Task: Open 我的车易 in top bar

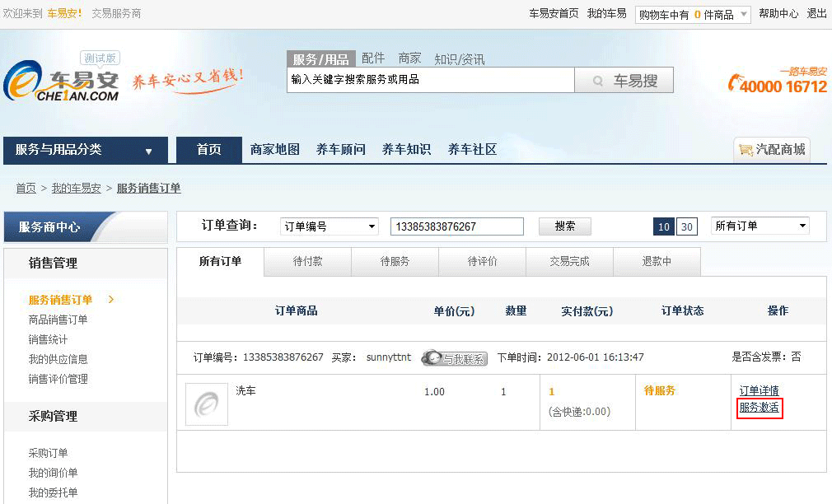Action: (607, 14)
